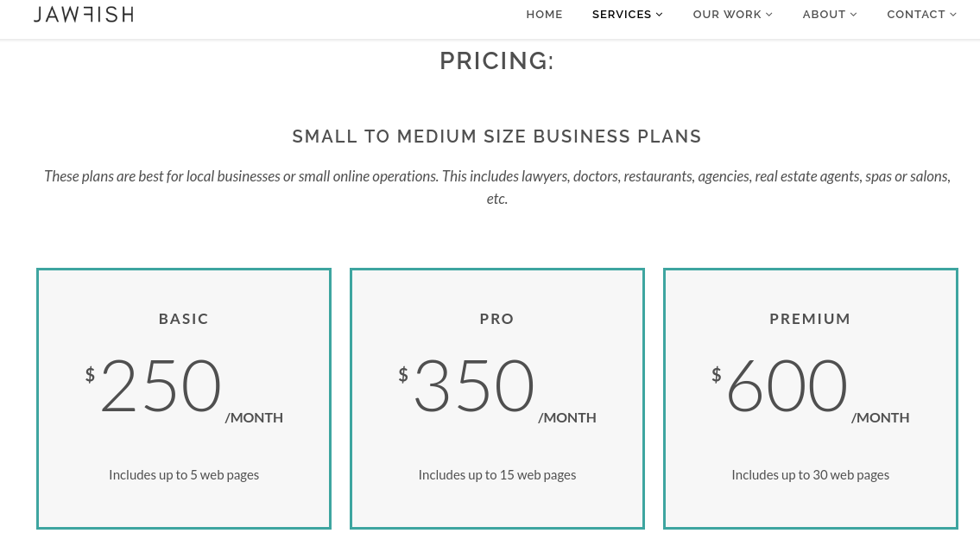980x546 pixels.
Task: Open the Services menu item
Action: coord(622,15)
